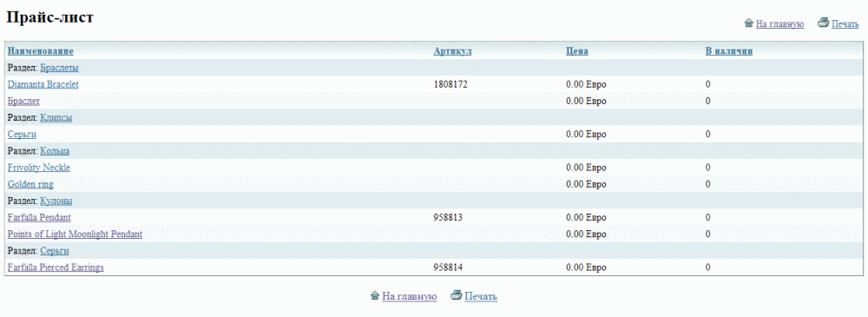Open 'Серьги' product under Клипсы
The image size is (868, 317).
[x=23, y=134]
